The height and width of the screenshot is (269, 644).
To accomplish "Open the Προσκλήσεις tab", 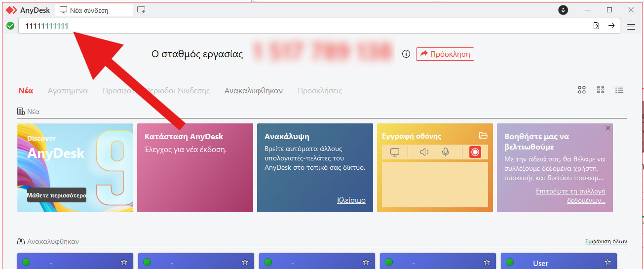I will 319,91.
